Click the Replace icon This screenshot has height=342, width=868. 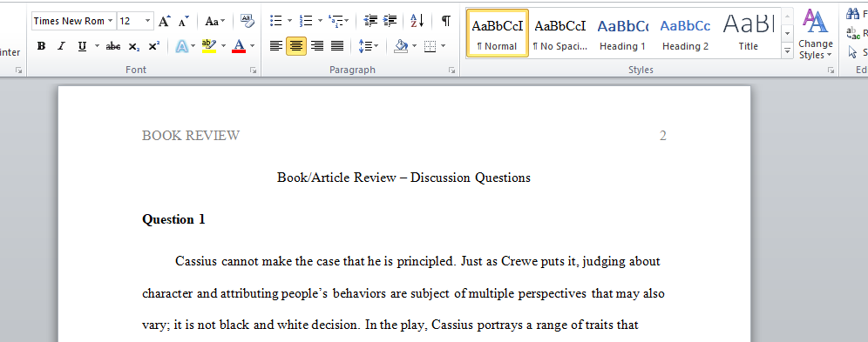pyautogui.click(x=852, y=33)
